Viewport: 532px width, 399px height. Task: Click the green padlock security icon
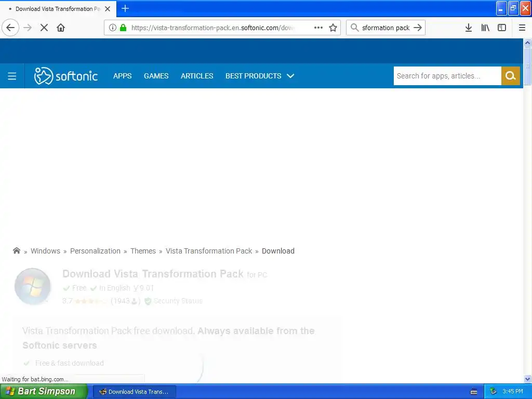click(x=123, y=28)
